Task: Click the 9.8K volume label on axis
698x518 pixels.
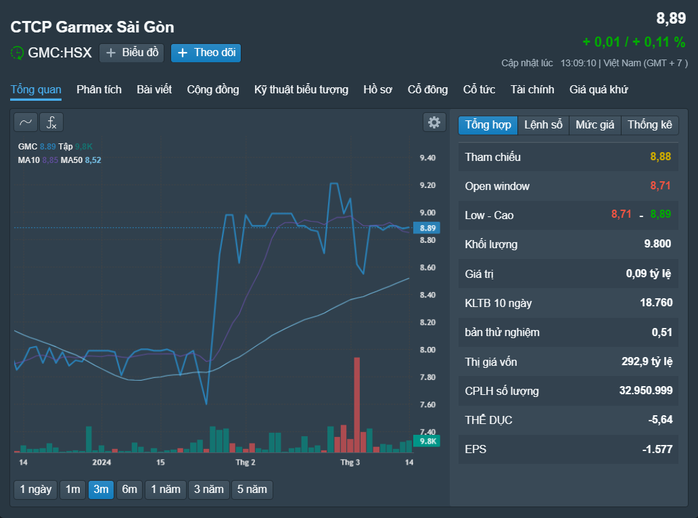Action: [x=427, y=441]
